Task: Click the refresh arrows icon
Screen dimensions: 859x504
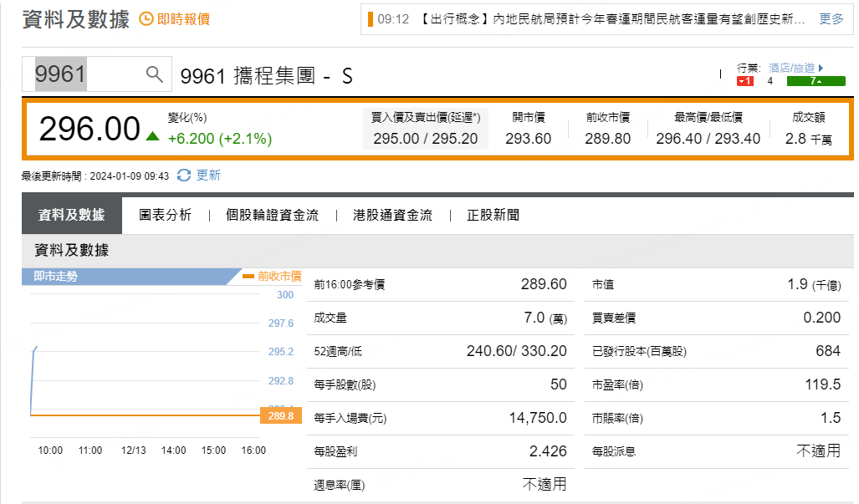Action: coord(184,176)
